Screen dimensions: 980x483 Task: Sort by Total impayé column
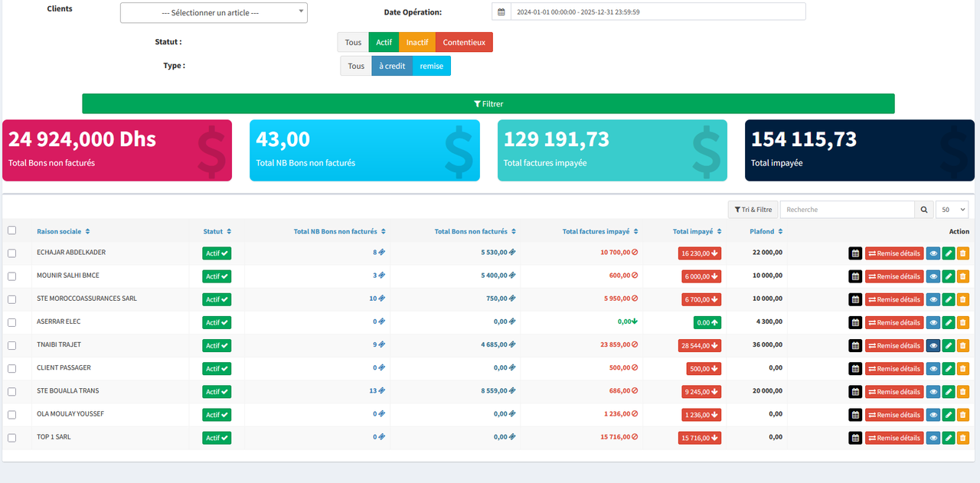click(x=697, y=231)
